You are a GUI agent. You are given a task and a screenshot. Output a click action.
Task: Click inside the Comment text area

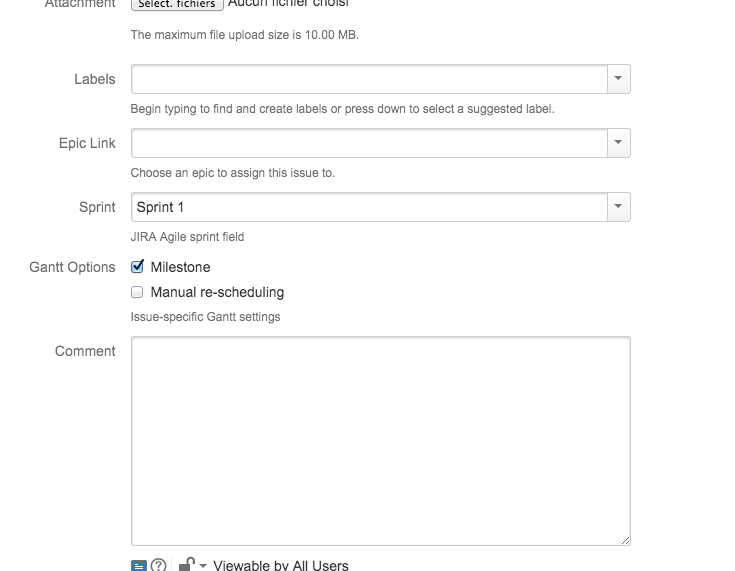(380, 440)
